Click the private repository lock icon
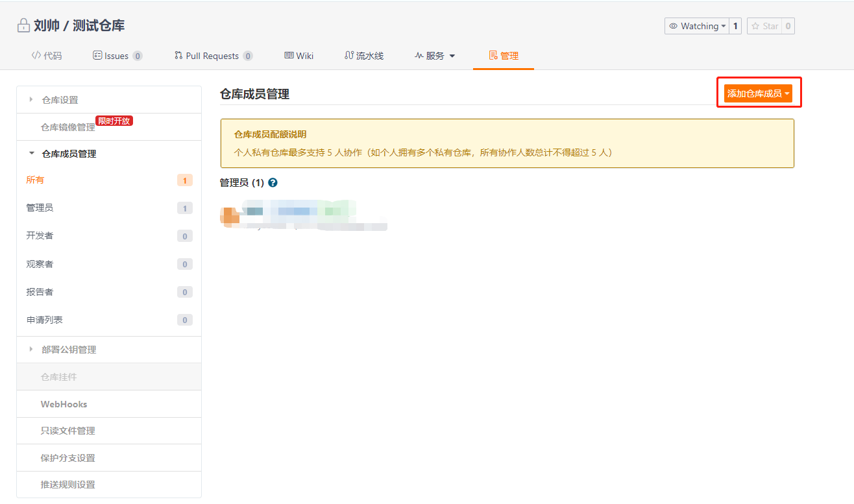This screenshot has width=854, height=504. coord(23,26)
